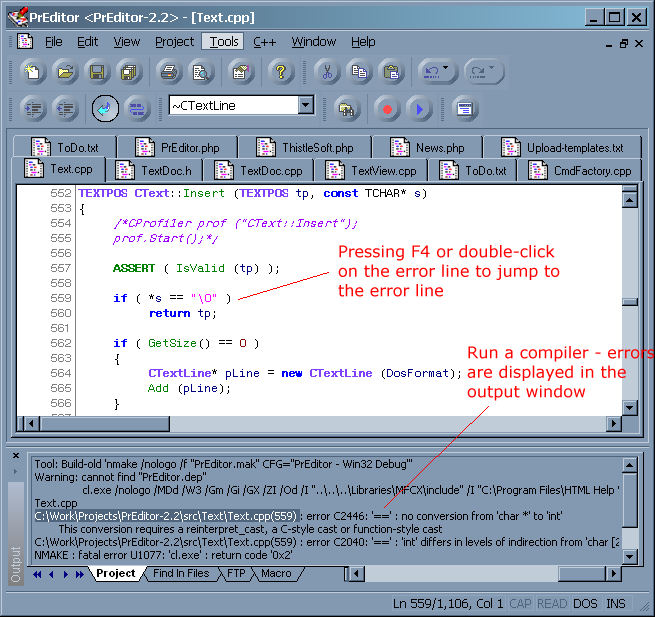Close the Output panel with the x
The width and height of the screenshot is (655, 617).
pos(16,455)
